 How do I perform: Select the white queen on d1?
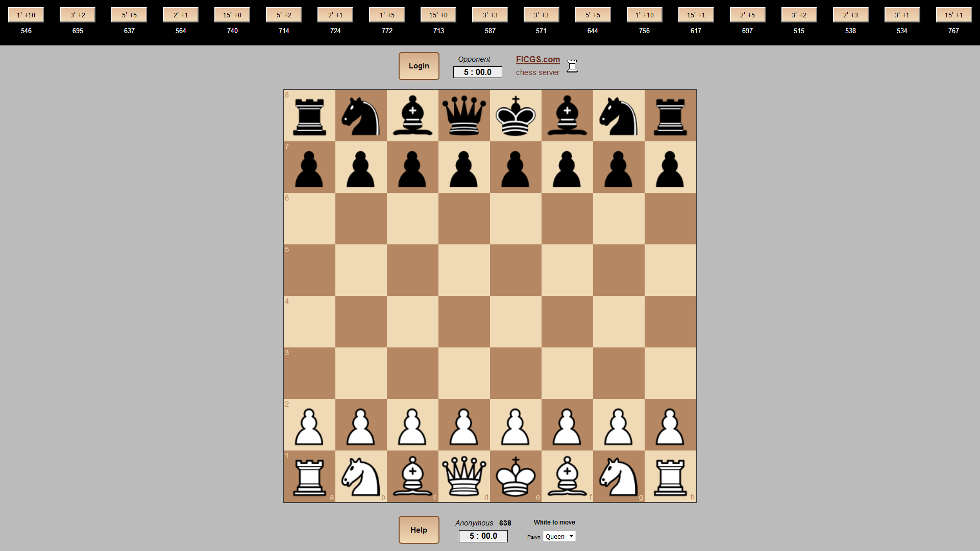coord(464,477)
